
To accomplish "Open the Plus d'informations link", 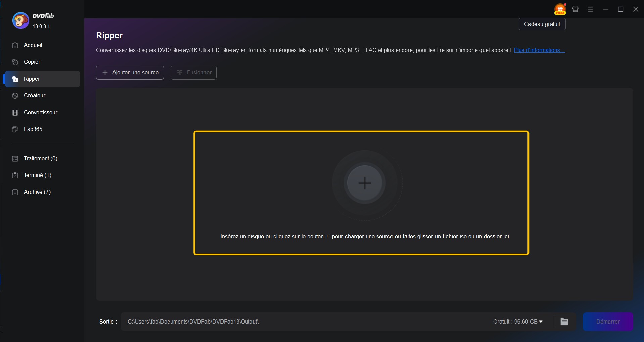I will pos(539,50).
